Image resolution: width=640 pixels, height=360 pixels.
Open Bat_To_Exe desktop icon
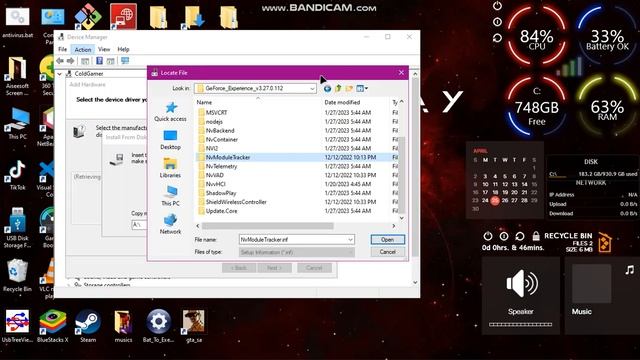158,326
